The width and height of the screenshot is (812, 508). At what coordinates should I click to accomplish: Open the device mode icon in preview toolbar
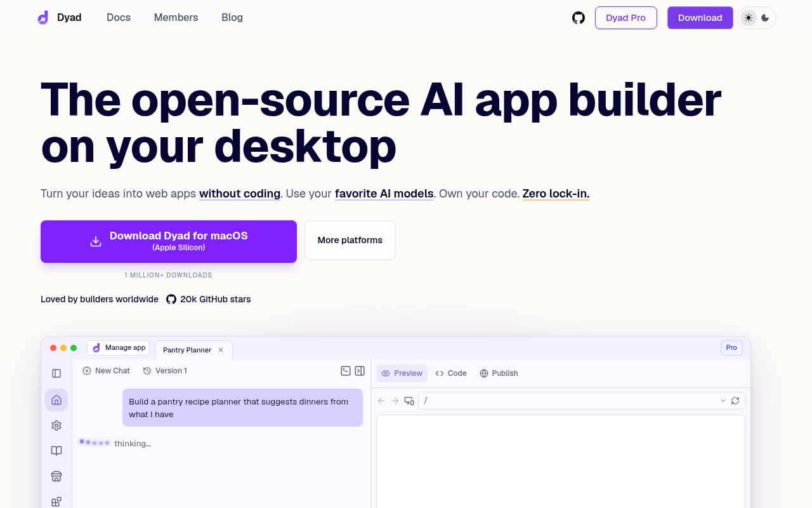pos(409,401)
